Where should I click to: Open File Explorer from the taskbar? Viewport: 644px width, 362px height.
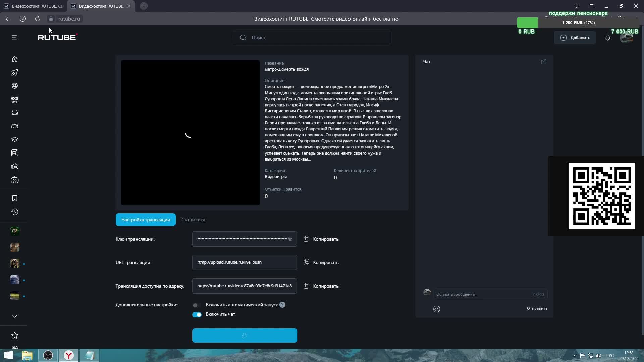coord(27,355)
